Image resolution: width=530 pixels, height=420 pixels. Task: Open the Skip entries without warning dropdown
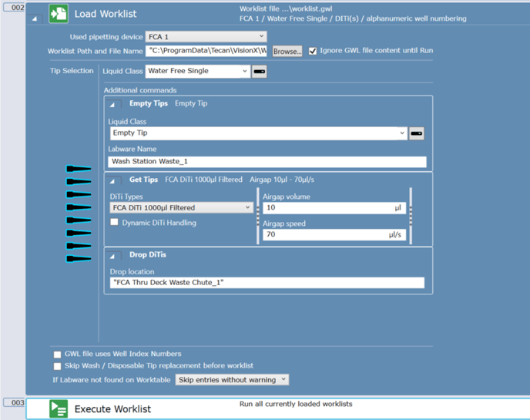click(x=232, y=380)
